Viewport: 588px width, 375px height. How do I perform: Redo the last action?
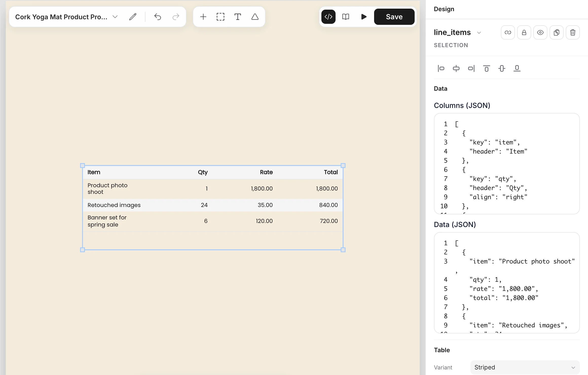click(x=176, y=17)
